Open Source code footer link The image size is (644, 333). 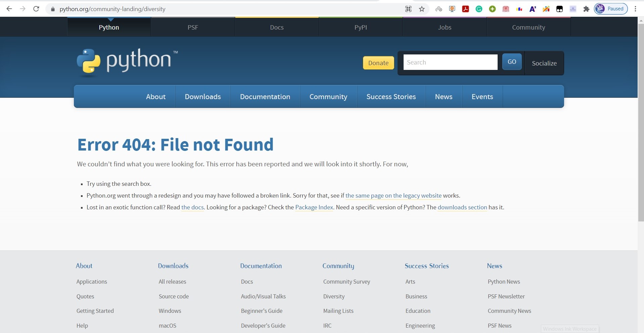click(174, 296)
